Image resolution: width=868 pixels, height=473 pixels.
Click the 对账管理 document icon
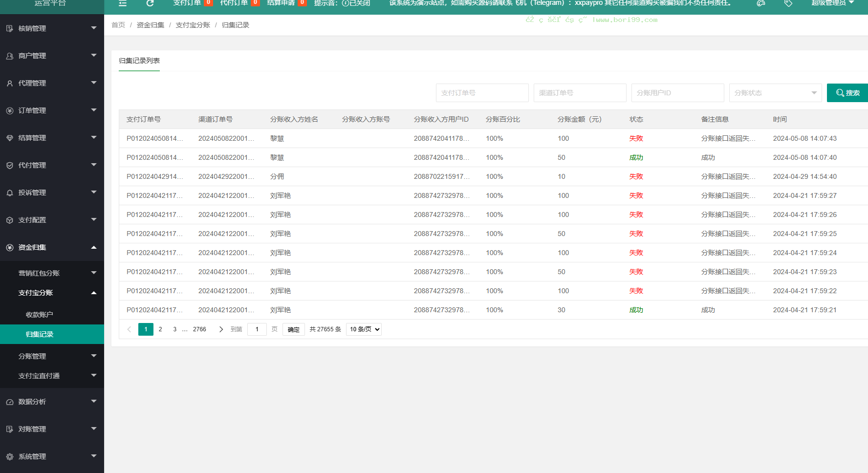coord(10,429)
